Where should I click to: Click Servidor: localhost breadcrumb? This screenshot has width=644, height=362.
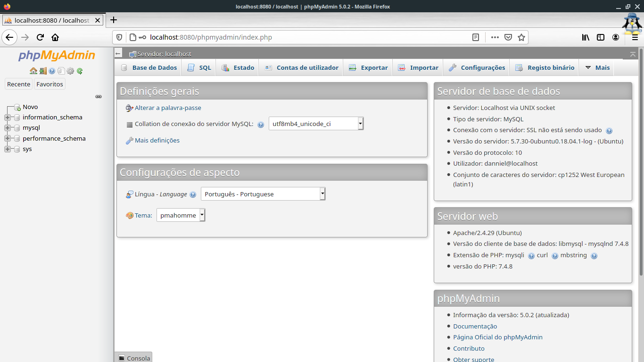[164, 54]
